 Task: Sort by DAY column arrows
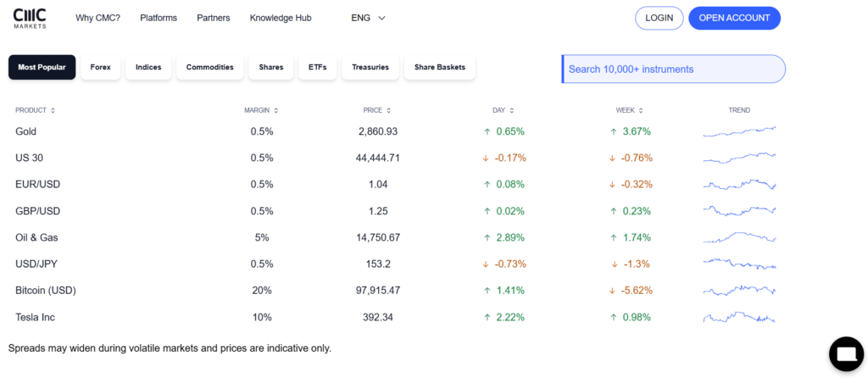click(511, 110)
